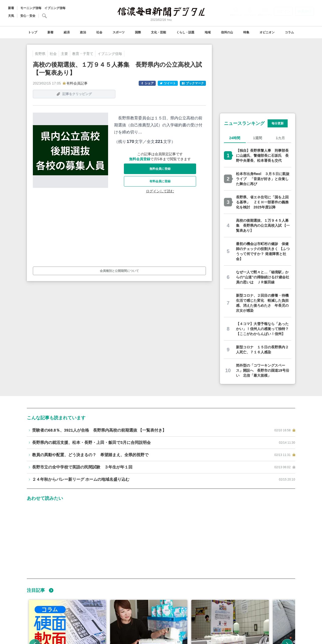This screenshot has height=644, width=322.
Task: Click the Twitter ツイート button
Action: 168,83
